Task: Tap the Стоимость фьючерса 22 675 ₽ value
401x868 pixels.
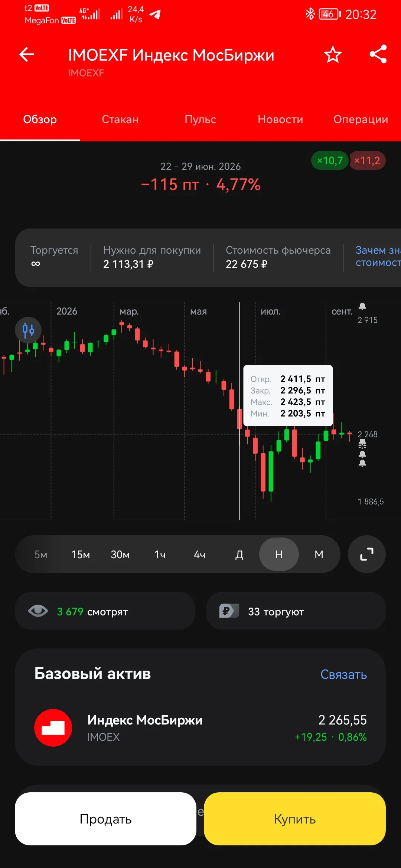Action: (278, 257)
